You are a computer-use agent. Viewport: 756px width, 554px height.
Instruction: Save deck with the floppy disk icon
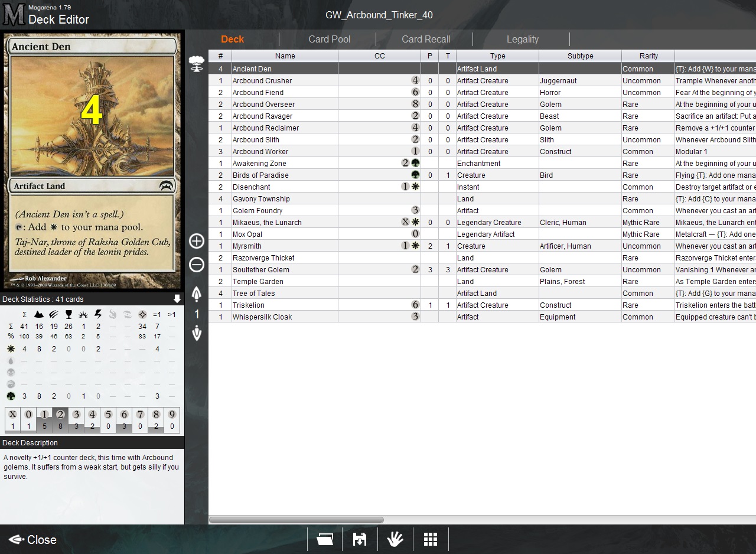(x=360, y=539)
